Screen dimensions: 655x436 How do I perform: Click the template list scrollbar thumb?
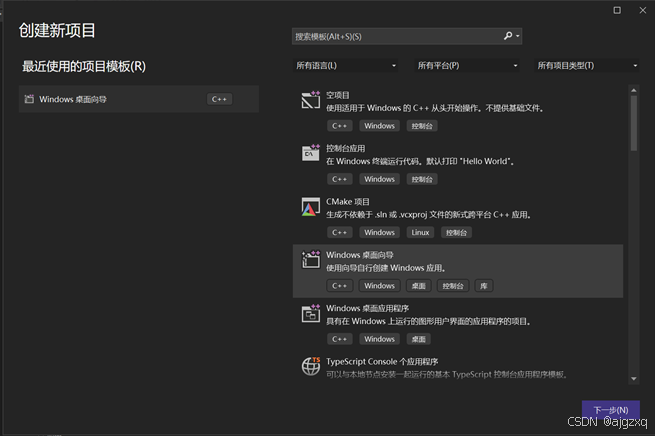(634, 123)
